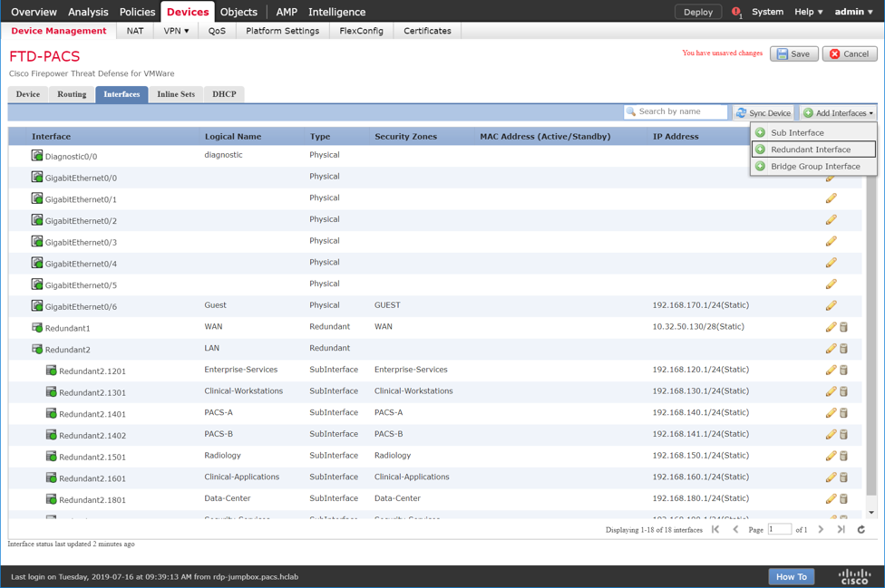Screen dimensions: 885x588
Task: Switch to the Routing tab
Action: pyautogui.click(x=72, y=94)
